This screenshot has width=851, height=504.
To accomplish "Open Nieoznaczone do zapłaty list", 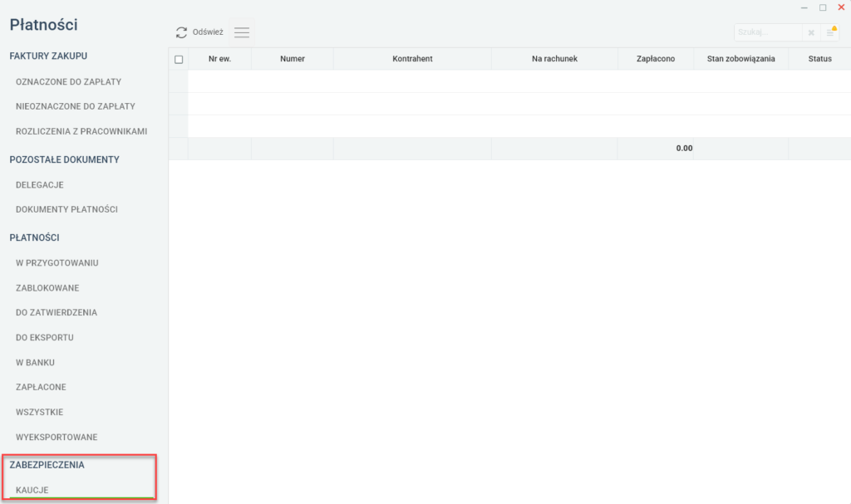I will 76,106.
